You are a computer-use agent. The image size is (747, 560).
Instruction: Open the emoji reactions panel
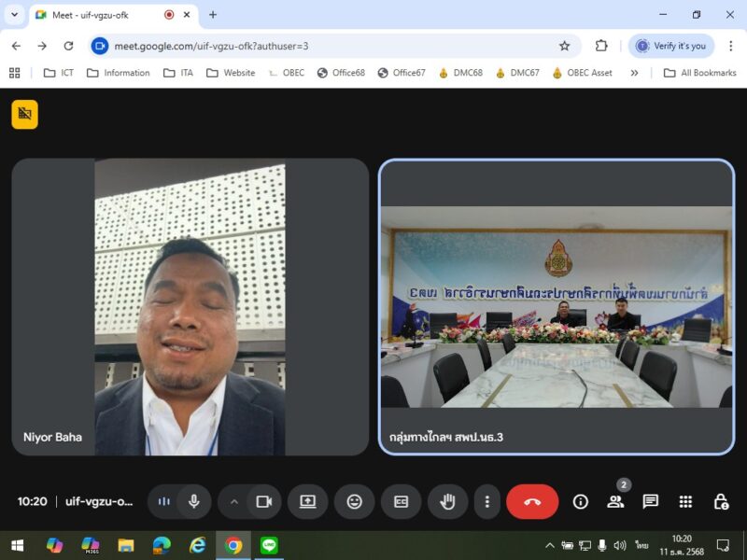click(x=354, y=501)
